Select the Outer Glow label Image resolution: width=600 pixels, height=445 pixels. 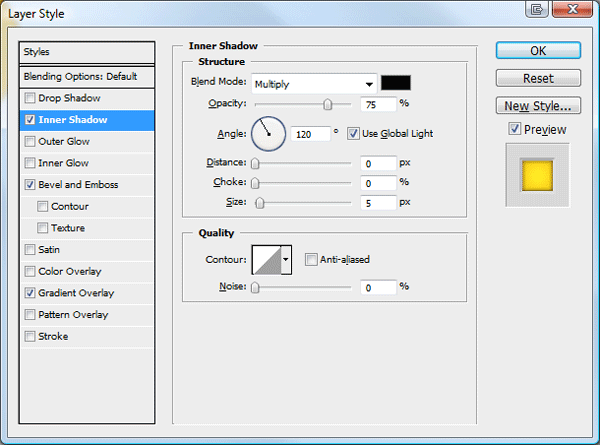[64, 142]
